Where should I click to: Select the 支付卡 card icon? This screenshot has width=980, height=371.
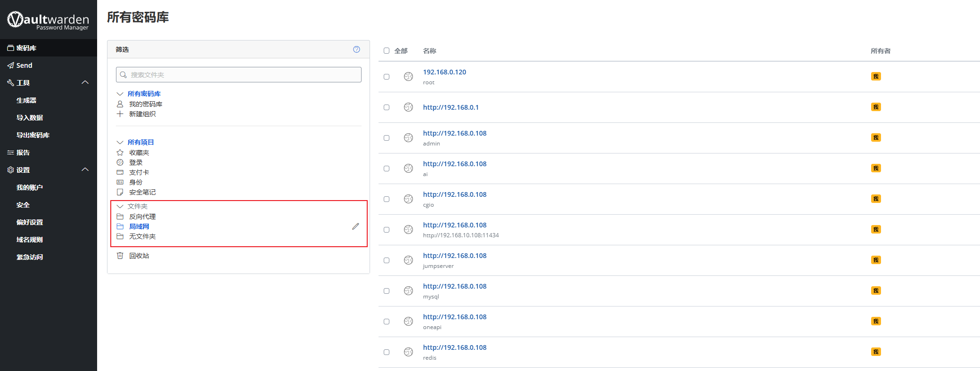(120, 172)
